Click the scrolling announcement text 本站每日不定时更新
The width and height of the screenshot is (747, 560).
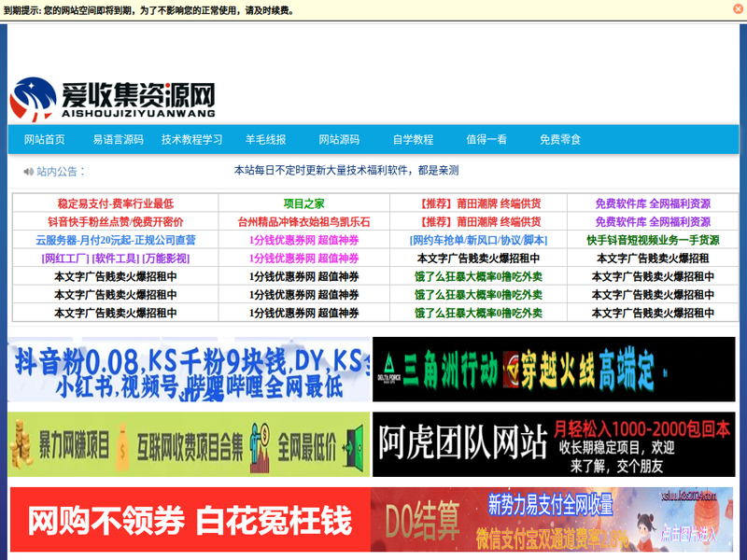tap(346, 171)
